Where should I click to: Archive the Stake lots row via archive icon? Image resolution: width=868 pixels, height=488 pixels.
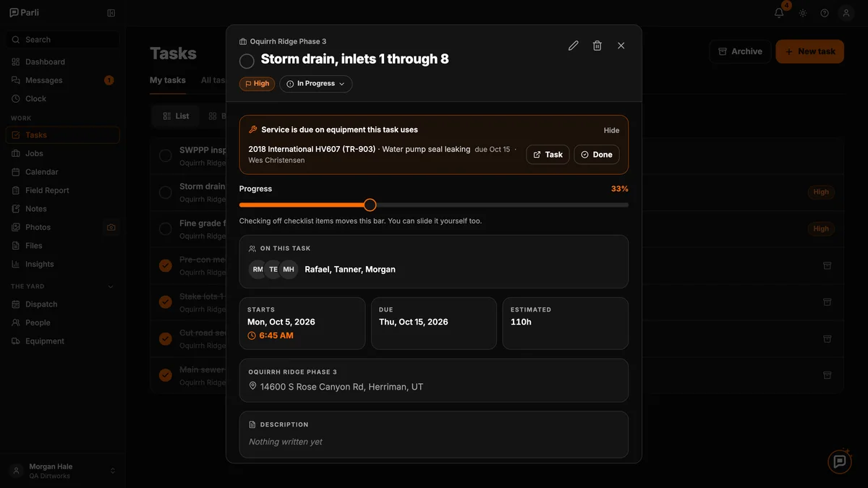tap(827, 301)
